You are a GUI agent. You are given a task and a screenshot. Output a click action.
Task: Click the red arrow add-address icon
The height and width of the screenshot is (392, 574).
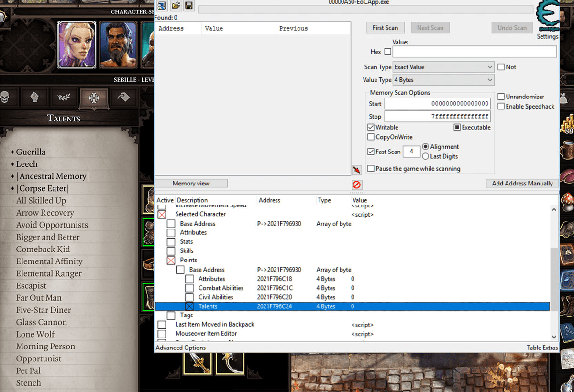[356, 170]
